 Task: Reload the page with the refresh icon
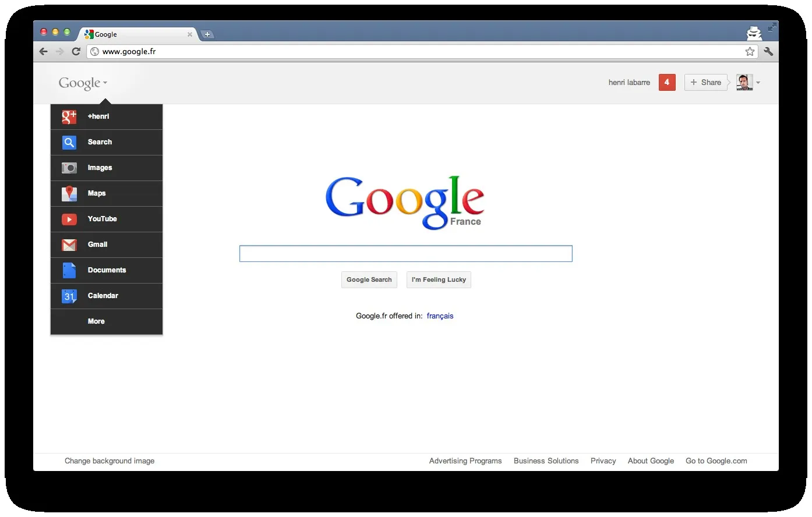(76, 51)
